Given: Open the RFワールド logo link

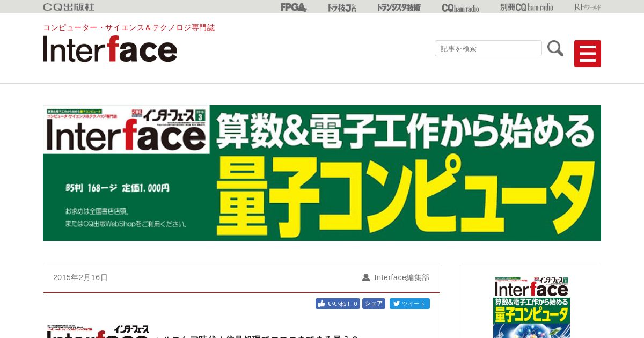Looking at the screenshot, I should (588, 8).
